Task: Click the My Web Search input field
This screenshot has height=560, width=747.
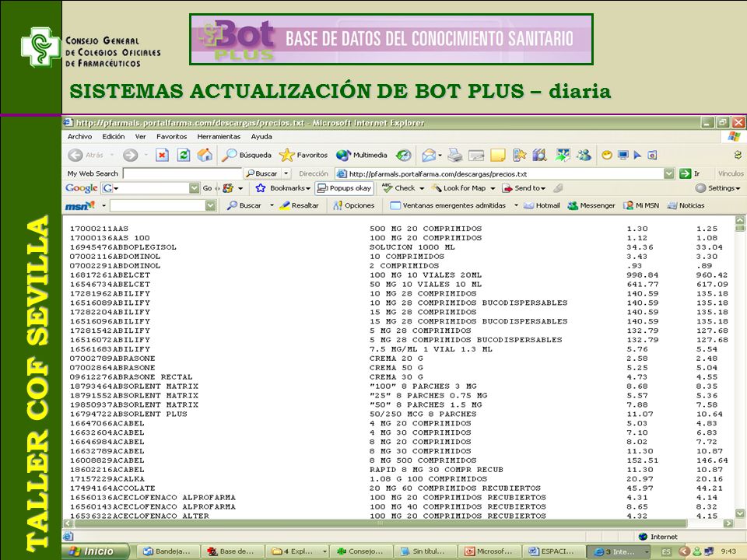Action: [182, 173]
